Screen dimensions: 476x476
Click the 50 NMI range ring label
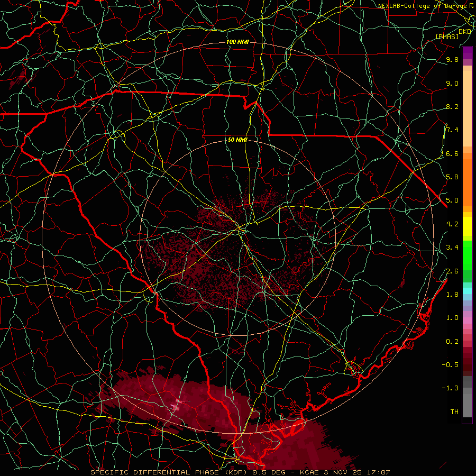(x=237, y=140)
